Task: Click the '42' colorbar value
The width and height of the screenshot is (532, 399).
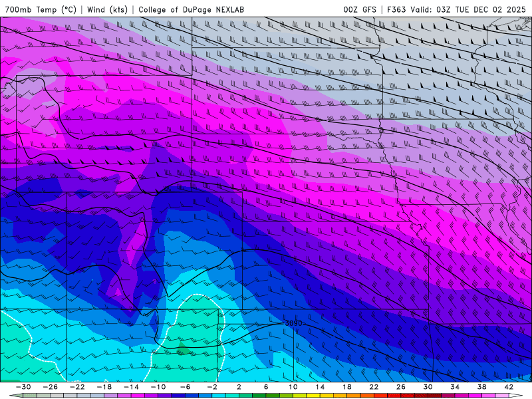Action: pos(509,387)
